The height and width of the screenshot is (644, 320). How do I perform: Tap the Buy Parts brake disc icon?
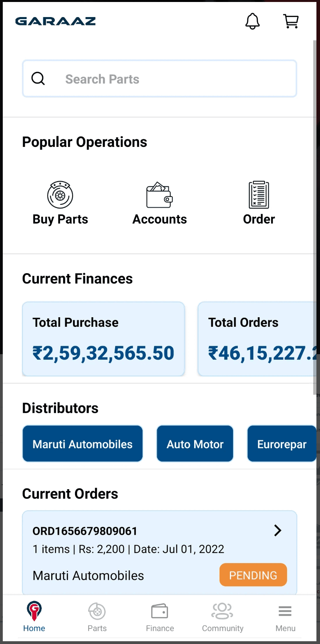pyautogui.click(x=60, y=195)
